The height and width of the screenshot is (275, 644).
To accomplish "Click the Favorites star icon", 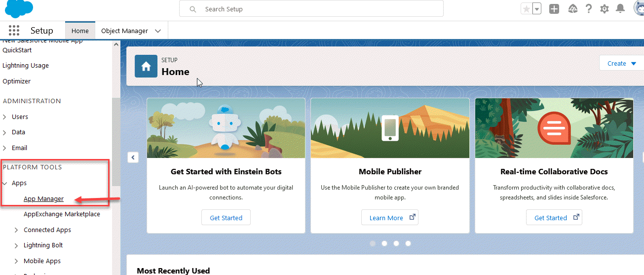I will [527, 9].
